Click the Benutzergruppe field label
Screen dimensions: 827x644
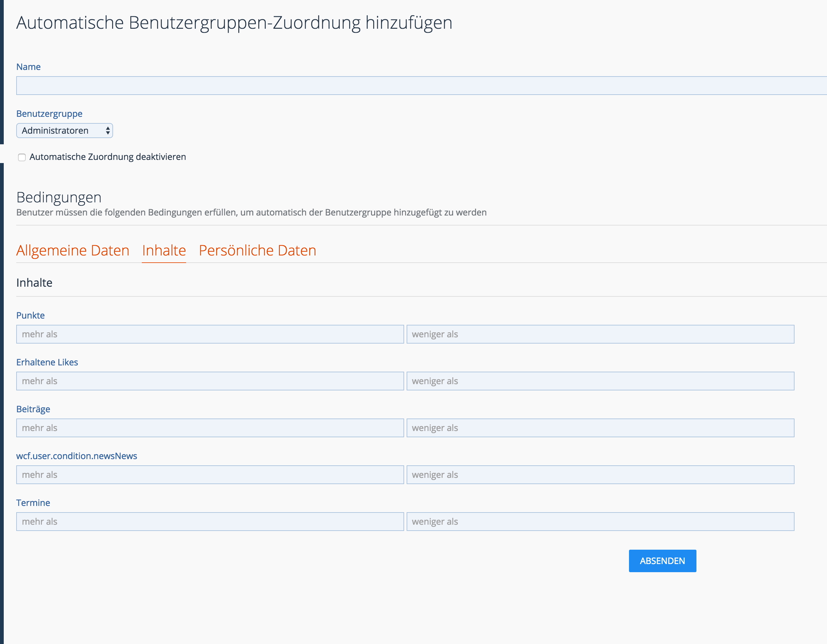click(x=49, y=114)
